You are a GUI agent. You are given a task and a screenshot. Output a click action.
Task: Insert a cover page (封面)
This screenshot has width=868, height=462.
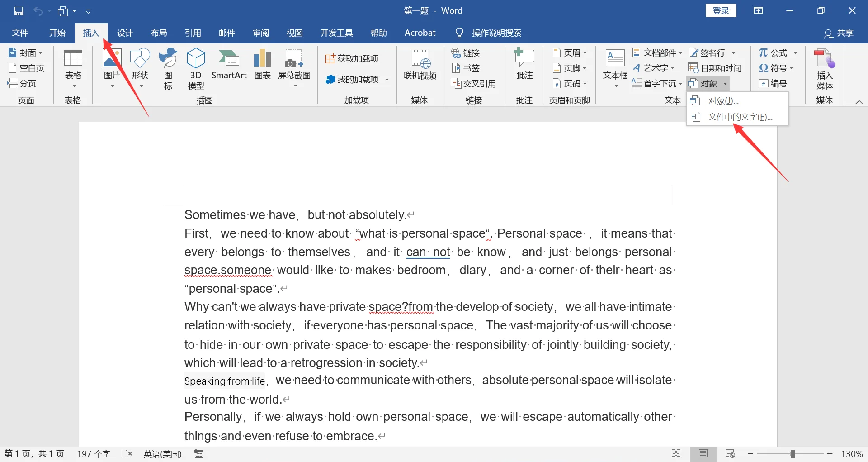click(26, 52)
